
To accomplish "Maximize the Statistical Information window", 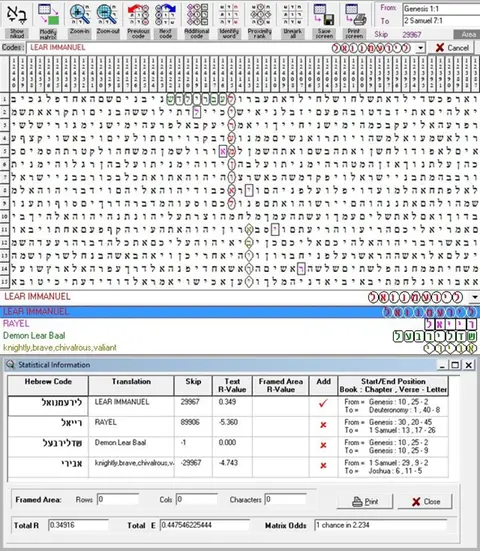I will [455, 365].
